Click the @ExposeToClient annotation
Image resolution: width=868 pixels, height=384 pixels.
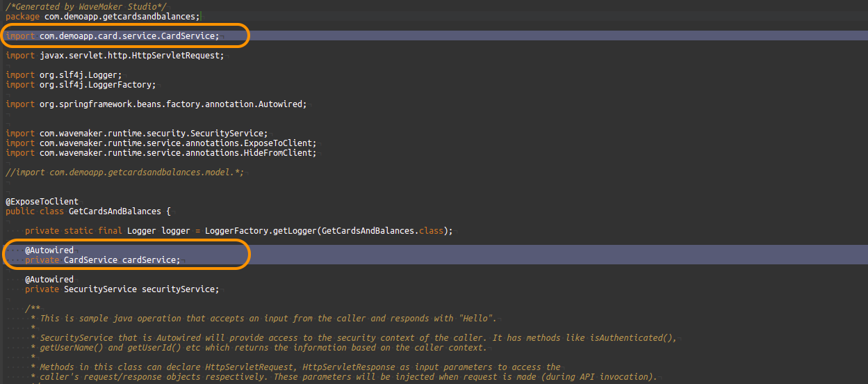point(42,202)
